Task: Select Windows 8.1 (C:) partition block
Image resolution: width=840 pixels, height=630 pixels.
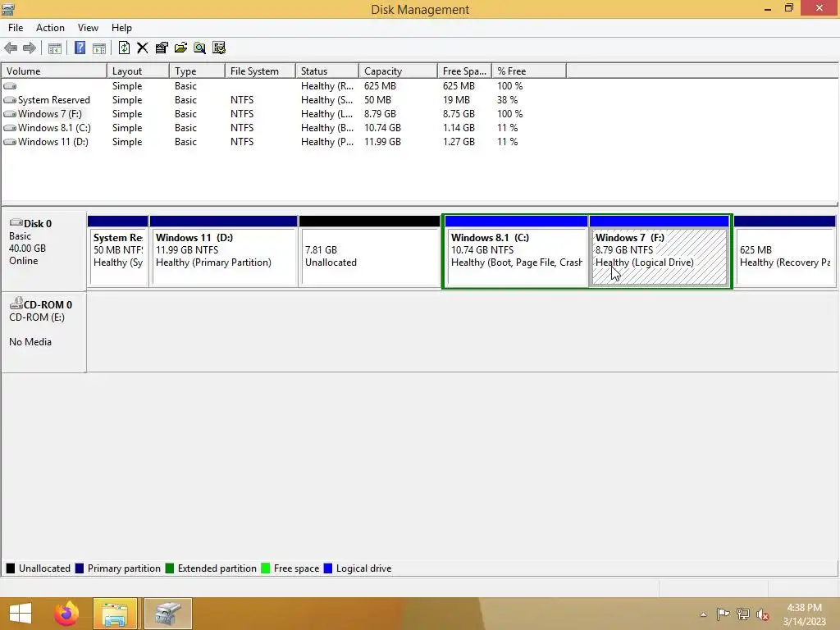Action: tap(516, 251)
